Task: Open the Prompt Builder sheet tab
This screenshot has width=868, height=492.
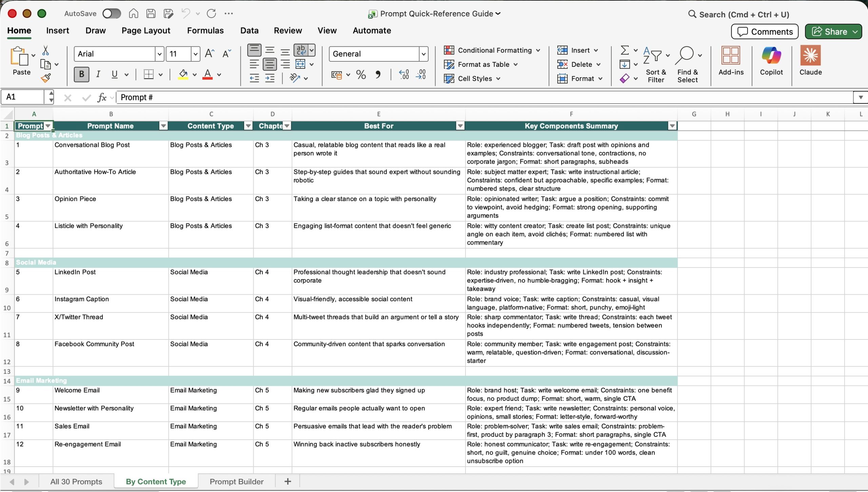Action: pos(236,481)
